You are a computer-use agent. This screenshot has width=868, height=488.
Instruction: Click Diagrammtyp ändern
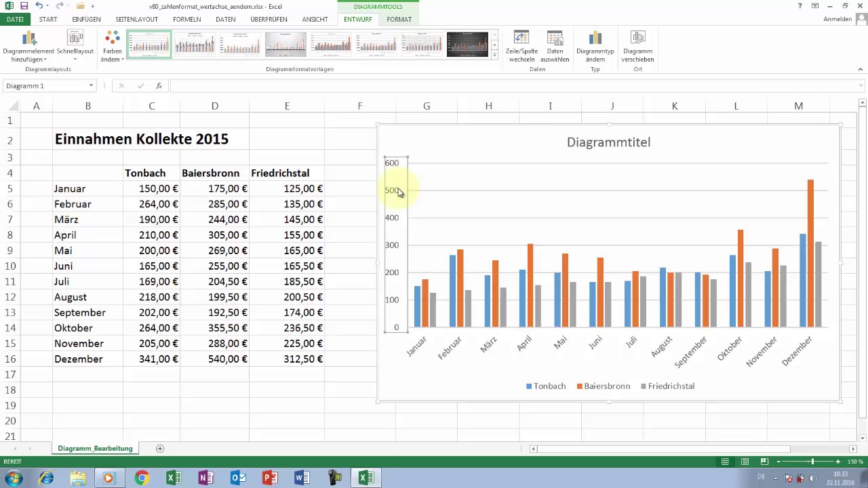tap(595, 47)
